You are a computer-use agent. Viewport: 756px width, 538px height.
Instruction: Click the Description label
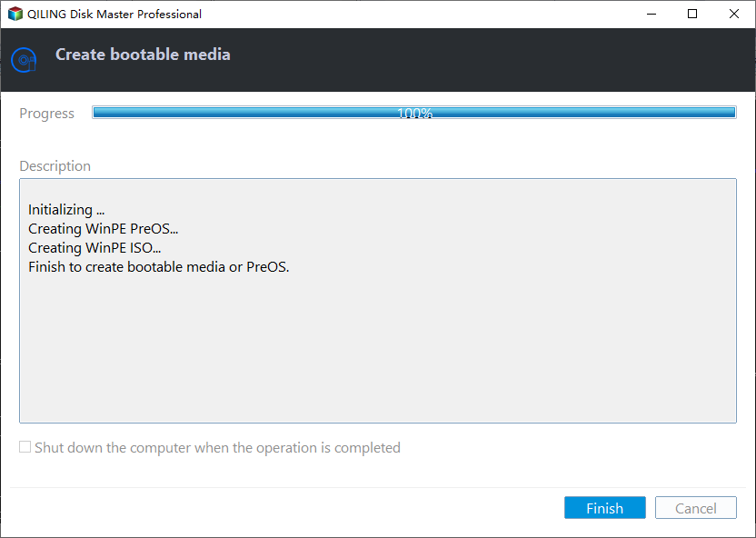point(55,165)
